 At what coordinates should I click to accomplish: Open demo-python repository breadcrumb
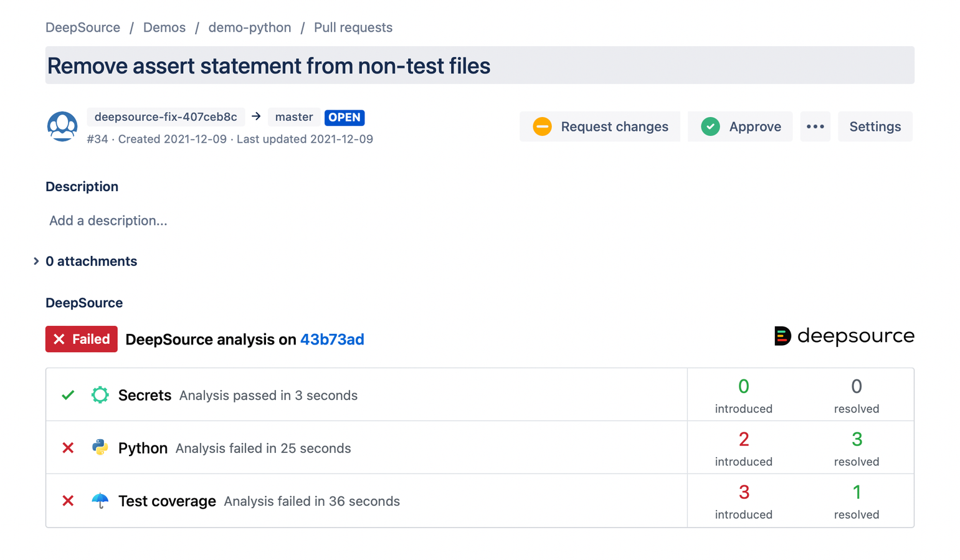tap(250, 27)
